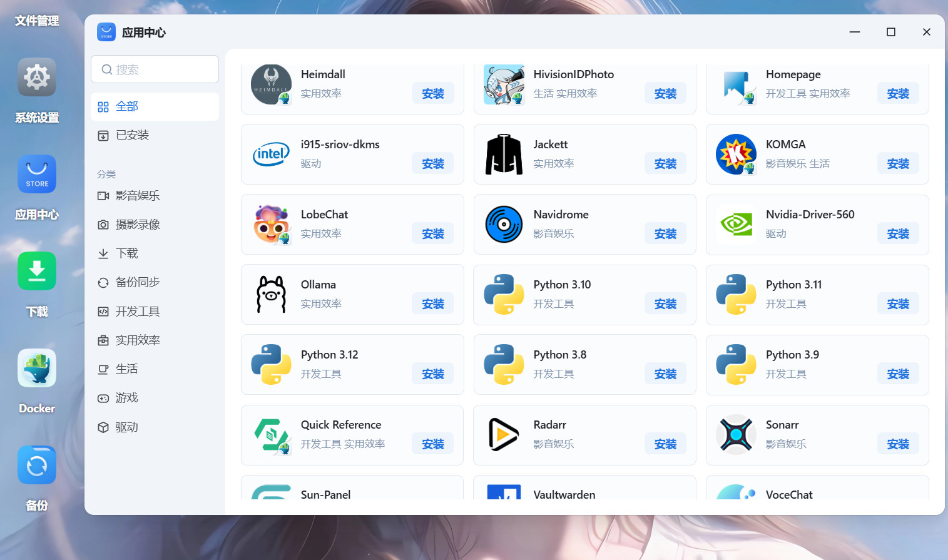Filter by 生活 category

155,369
